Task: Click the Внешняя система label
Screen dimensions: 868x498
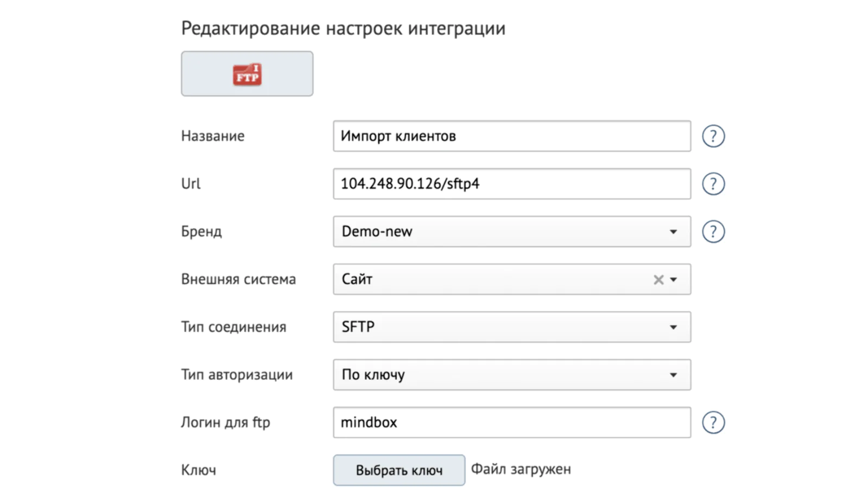Action: click(238, 279)
